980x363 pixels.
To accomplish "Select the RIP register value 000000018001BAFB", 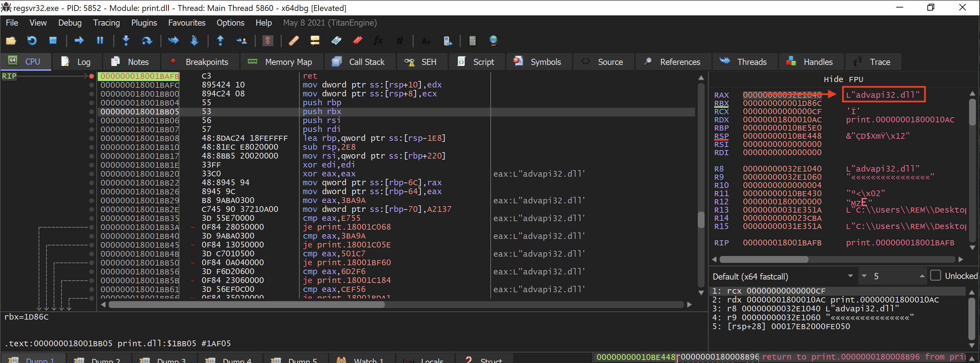I will coord(782,243).
